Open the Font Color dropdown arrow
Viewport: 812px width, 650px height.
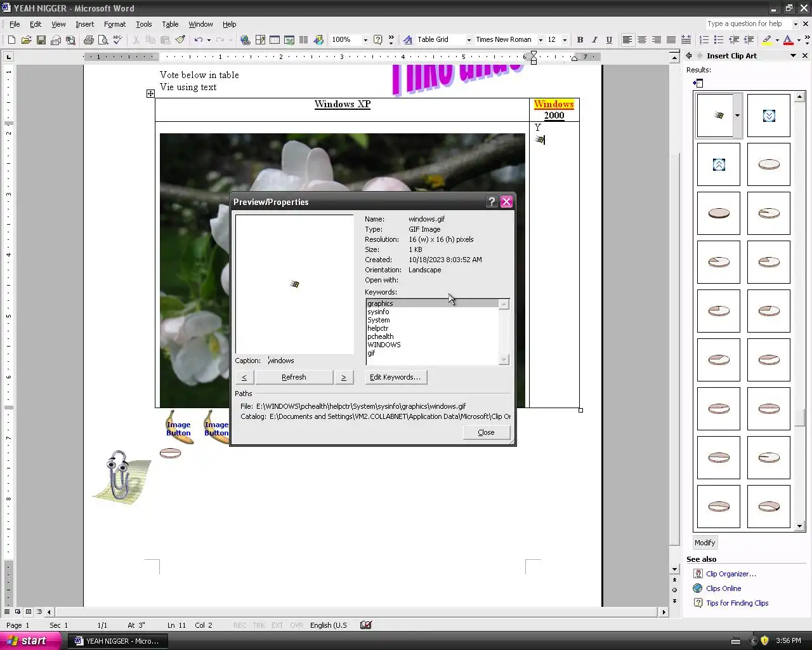(x=797, y=40)
